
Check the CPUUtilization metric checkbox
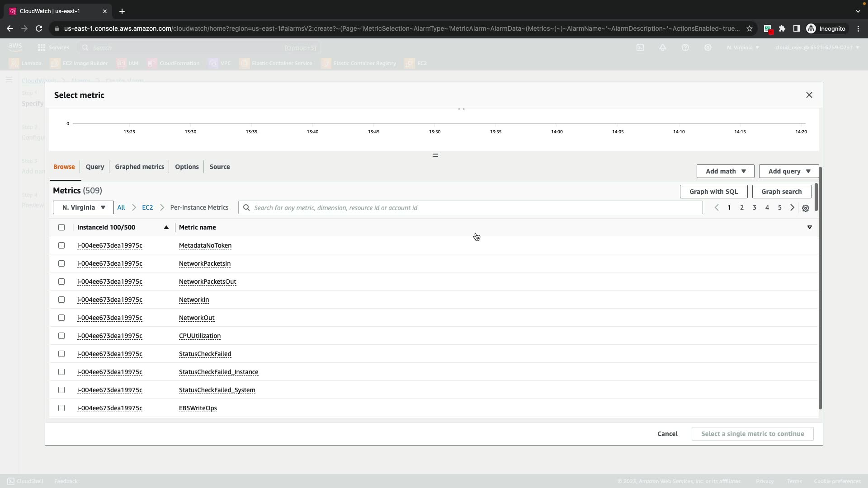(x=61, y=336)
